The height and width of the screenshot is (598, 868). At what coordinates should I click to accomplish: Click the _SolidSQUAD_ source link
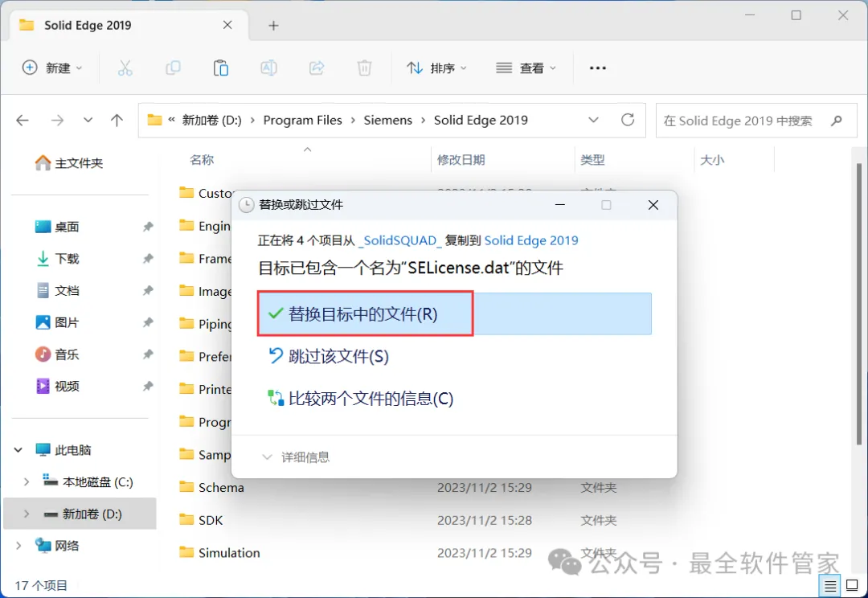coord(399,240)
